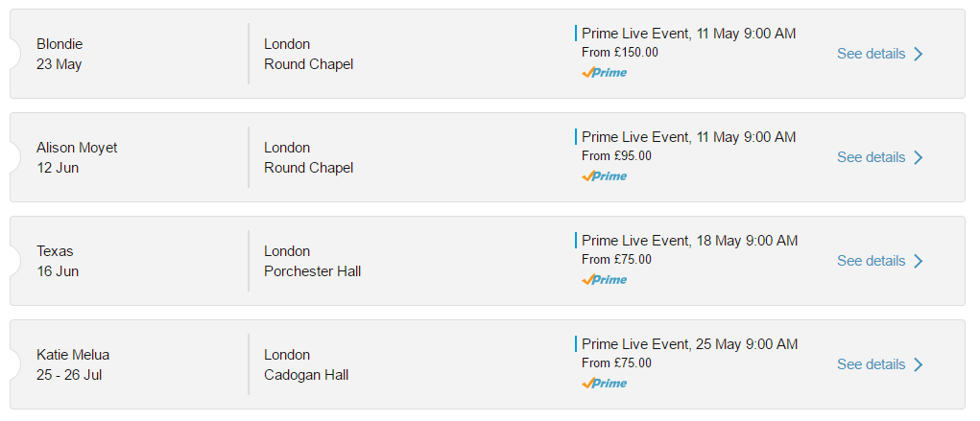Click chevron arrow in the Blondie row

tap(919, 54)
